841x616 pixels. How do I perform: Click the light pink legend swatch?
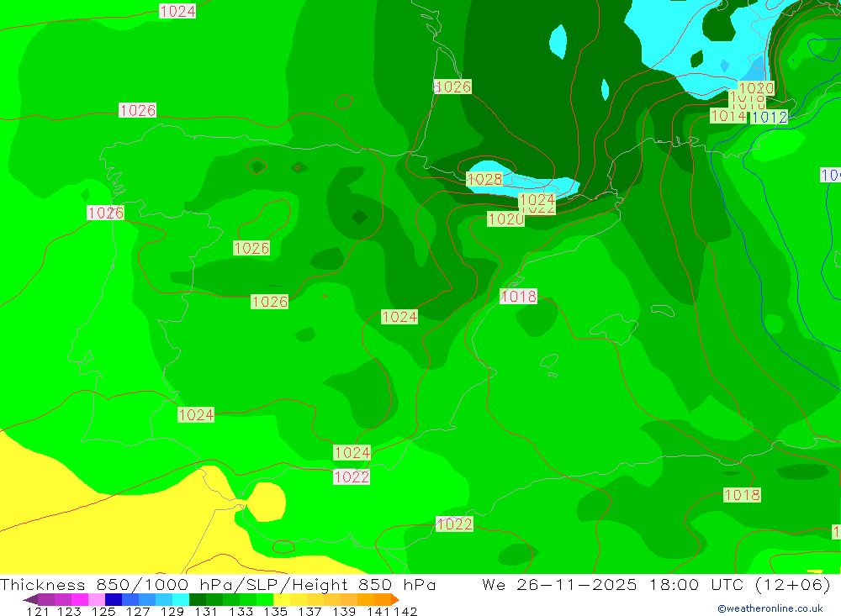pyautogui.click(x=97, y=599)
